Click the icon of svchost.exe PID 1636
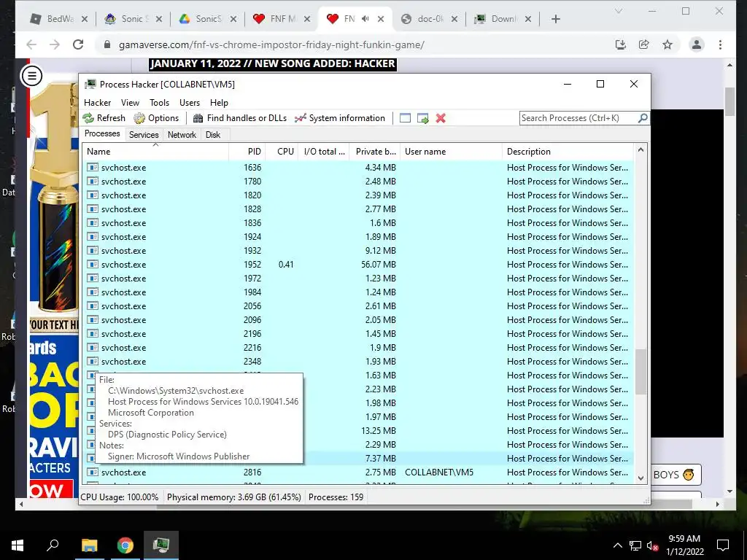 click(93, 168)
